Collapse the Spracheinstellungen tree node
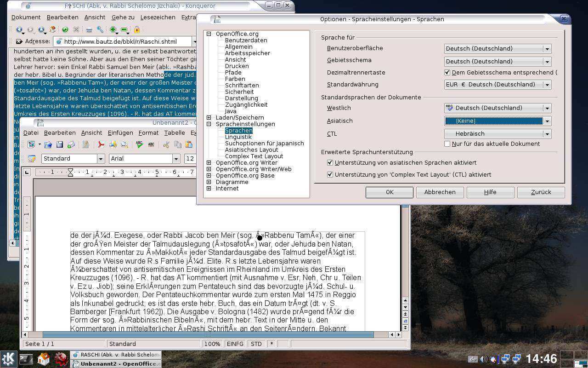Screen dimensions: 588x368 pyautogui.click(x=209, y=124)
